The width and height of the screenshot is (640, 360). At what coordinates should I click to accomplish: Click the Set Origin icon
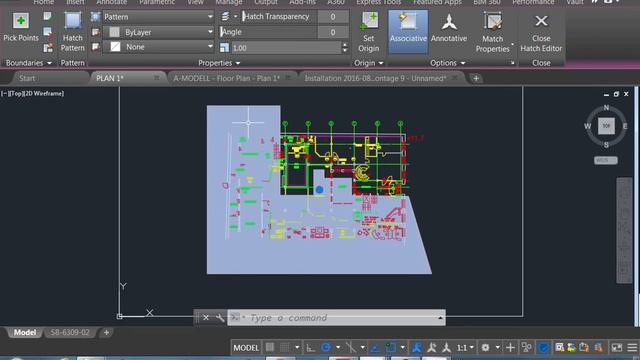[369, 21]
